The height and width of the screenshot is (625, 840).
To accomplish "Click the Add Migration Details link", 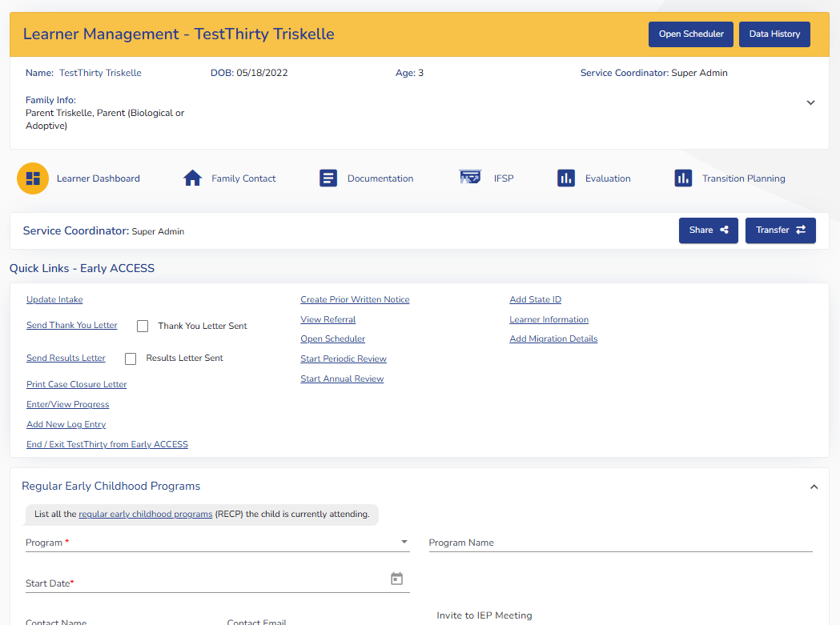I will 553,339.
